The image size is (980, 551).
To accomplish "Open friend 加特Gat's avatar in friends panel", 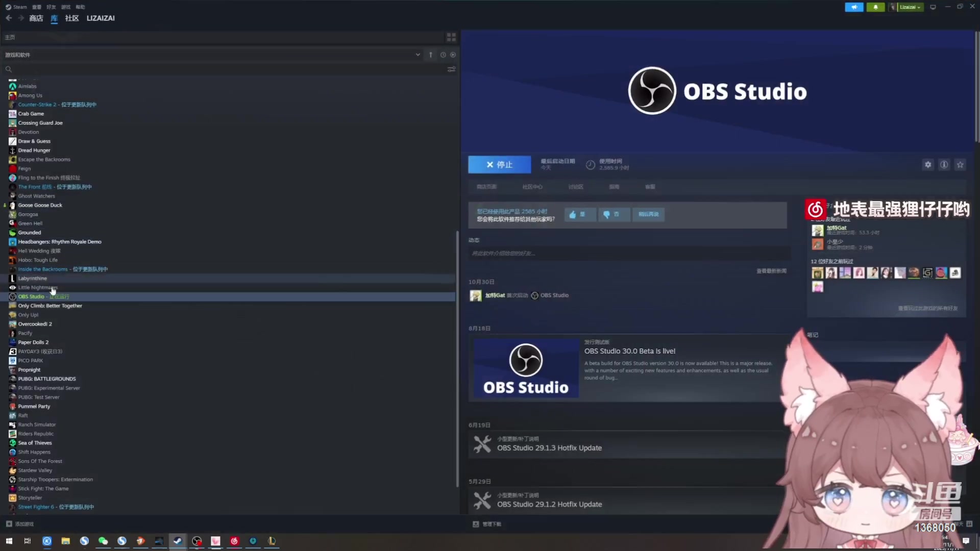I will pos(817,230).
